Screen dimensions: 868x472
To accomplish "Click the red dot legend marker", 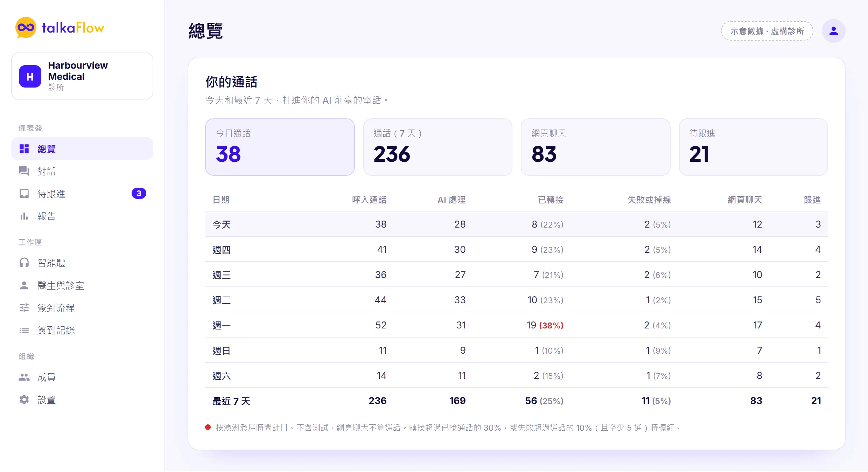I will tap(208, 427).
